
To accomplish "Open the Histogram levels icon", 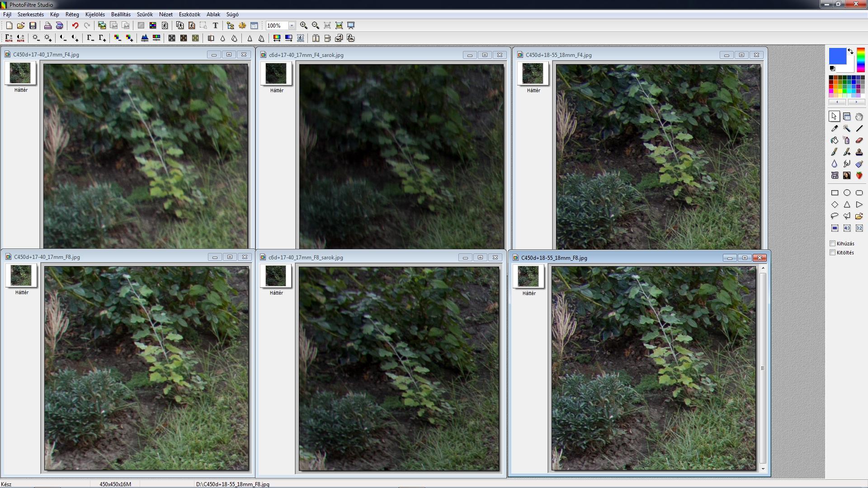I will tap(144, 38).
